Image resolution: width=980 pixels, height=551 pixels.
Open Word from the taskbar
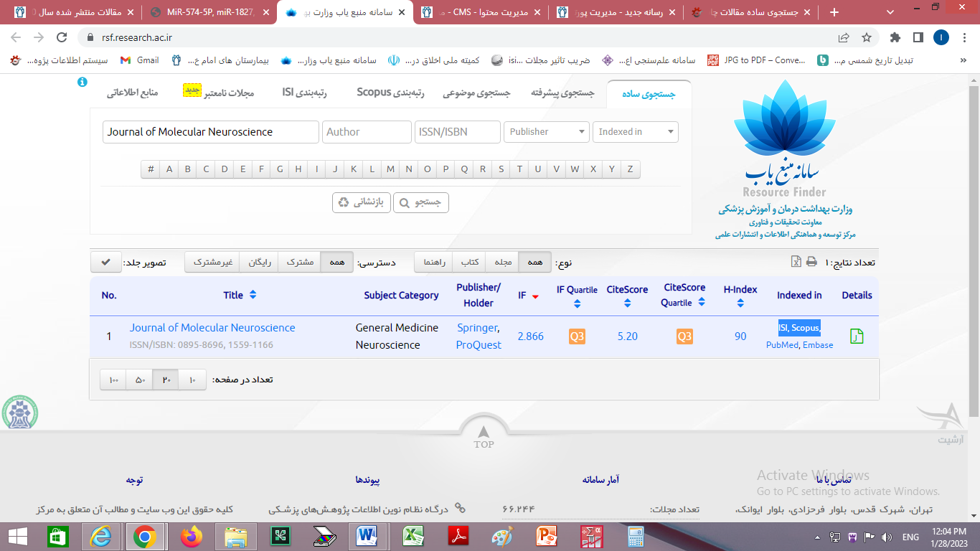click(367, 537)
